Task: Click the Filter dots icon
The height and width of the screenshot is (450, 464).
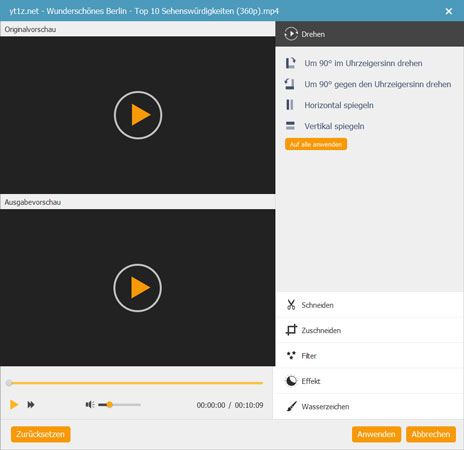Action: click(x=291, y=355)
